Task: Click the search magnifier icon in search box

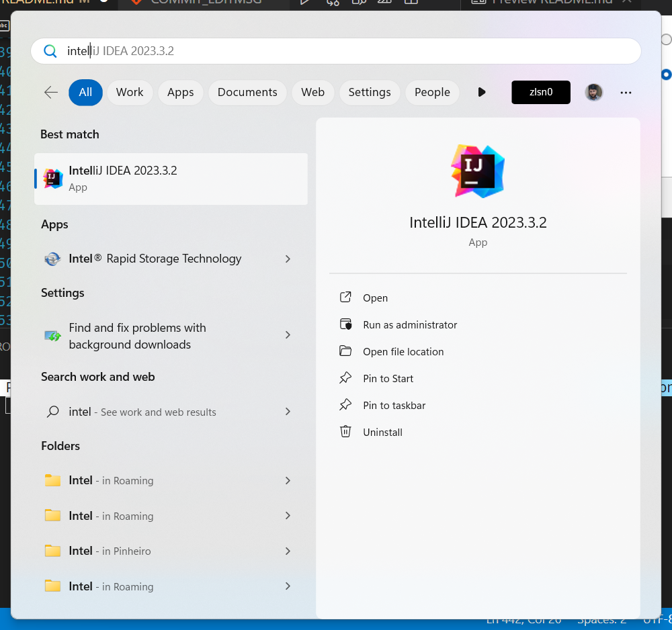Action: point(50,51)
